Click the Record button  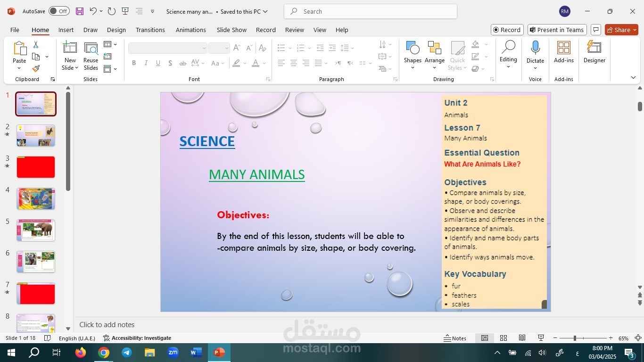507,30
